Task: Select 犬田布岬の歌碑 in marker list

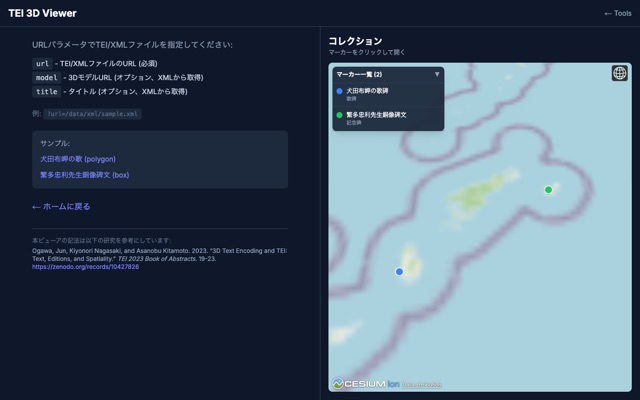Action: tap(388, 95)
